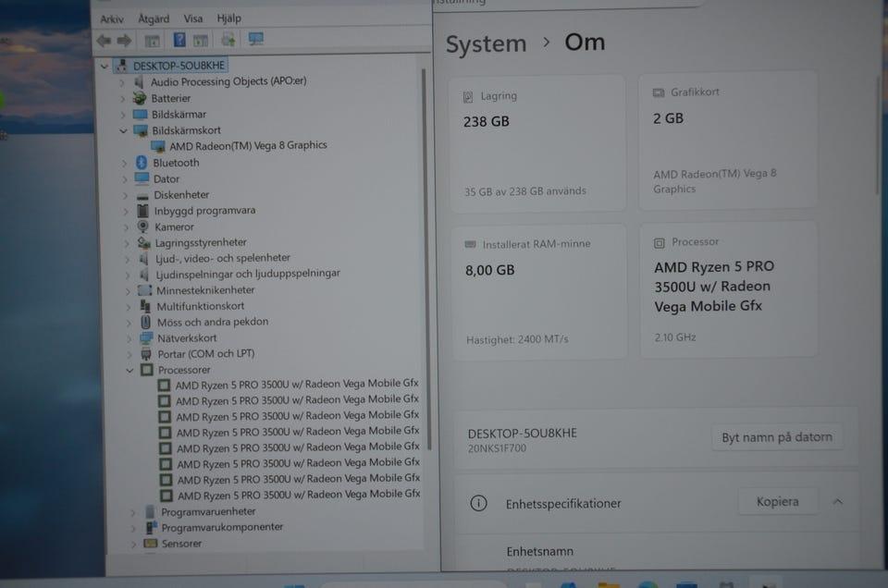Open the Grafikkort 2 GB card
This screenshot has height=588, width=888.
coord(728,141)
